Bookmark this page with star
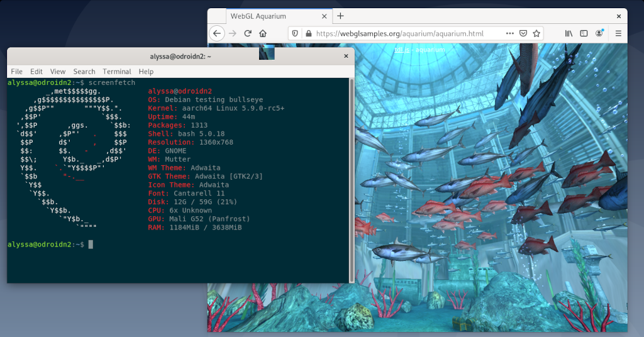Screen dimensions: 644x337 [536, 34]
